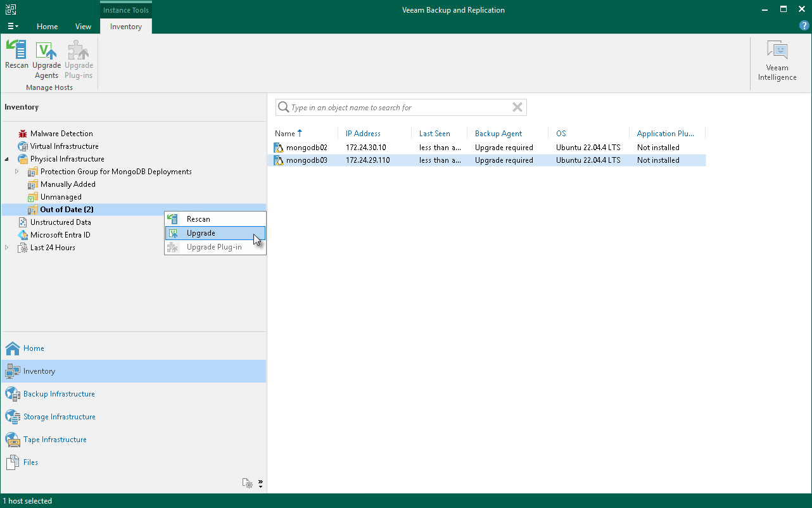
Task: Collapse the Physical Infrastructure tree node
Action: coord(7,159)
